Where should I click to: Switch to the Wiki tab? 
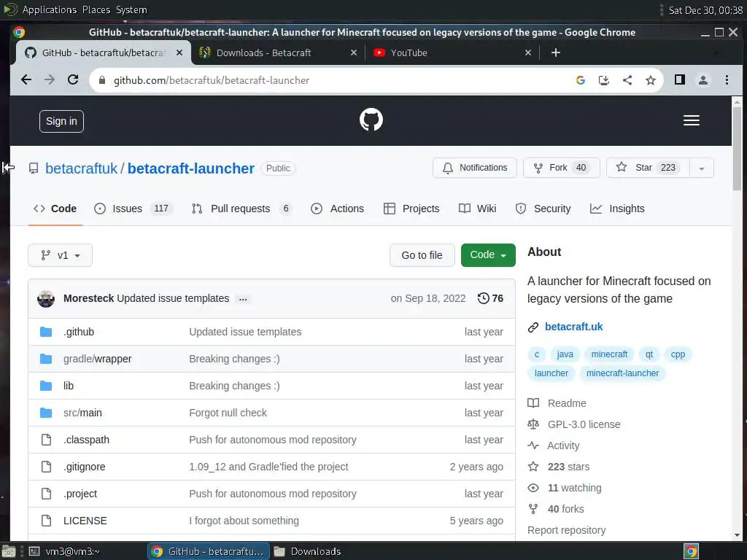(477, 209)
